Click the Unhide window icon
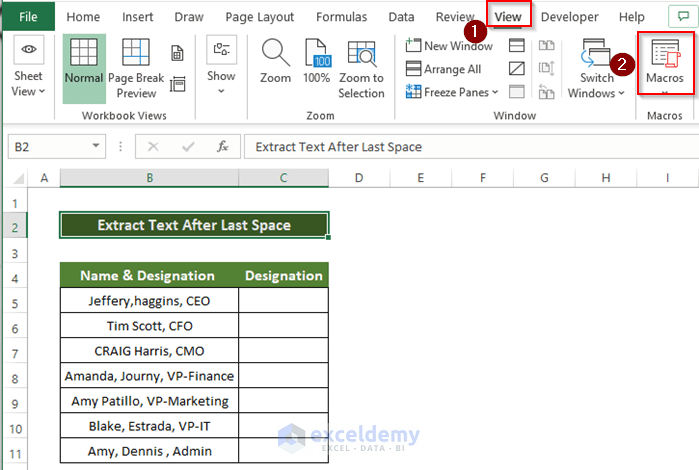This screenshot has height=470, width=699. coord(517,91)
